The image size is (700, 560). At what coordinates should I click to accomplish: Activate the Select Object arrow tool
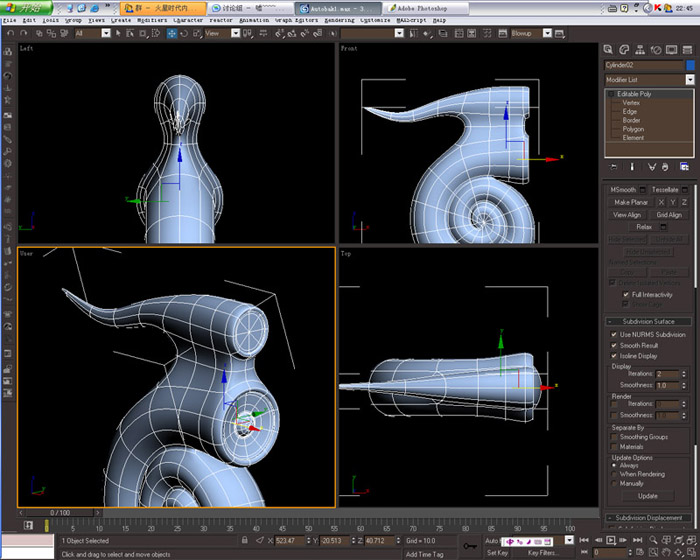(x=118, y=33)
